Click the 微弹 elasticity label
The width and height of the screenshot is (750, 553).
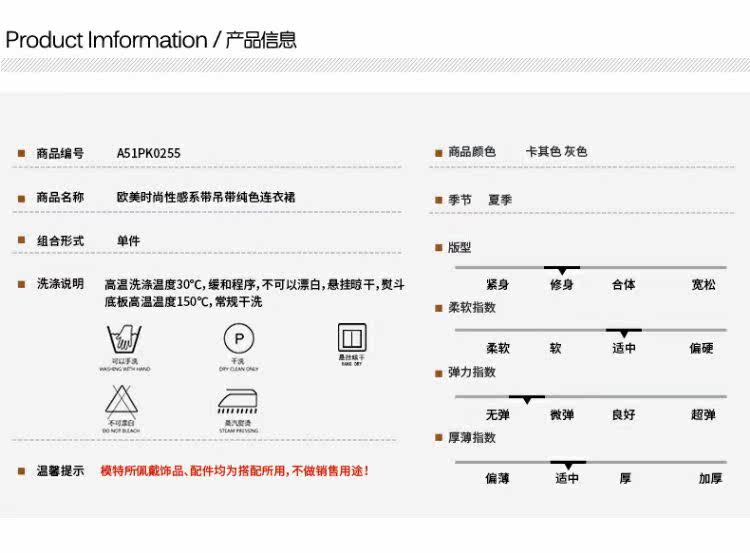click(x=562, y=414)
